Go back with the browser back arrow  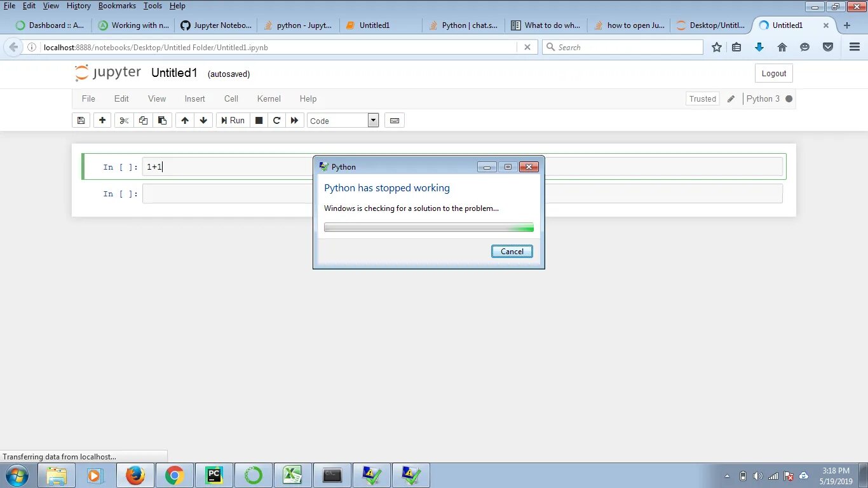pyautogui.click(x=13, y=47)
